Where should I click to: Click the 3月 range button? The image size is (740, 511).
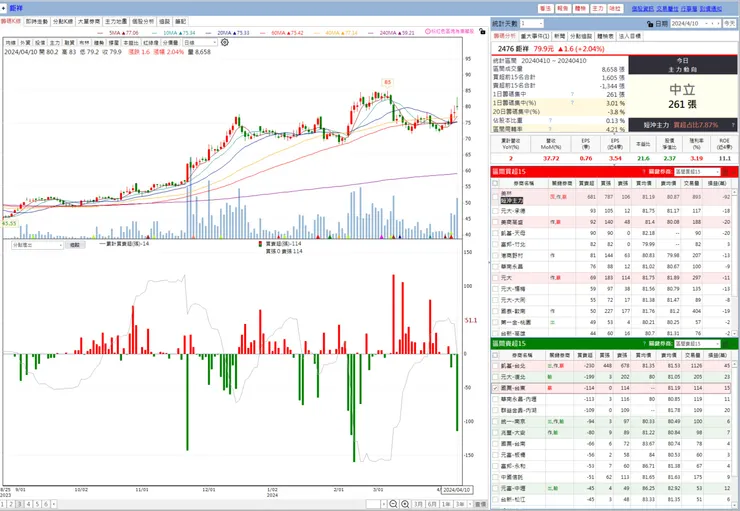click(x=419, y=504)
